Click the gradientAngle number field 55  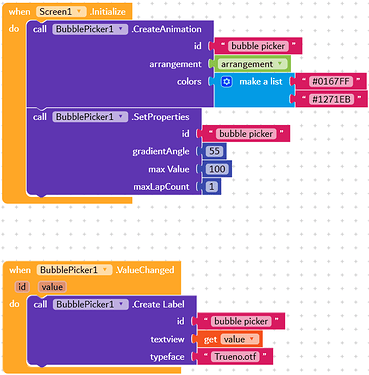pyautogui.click(x=214, y=151)
